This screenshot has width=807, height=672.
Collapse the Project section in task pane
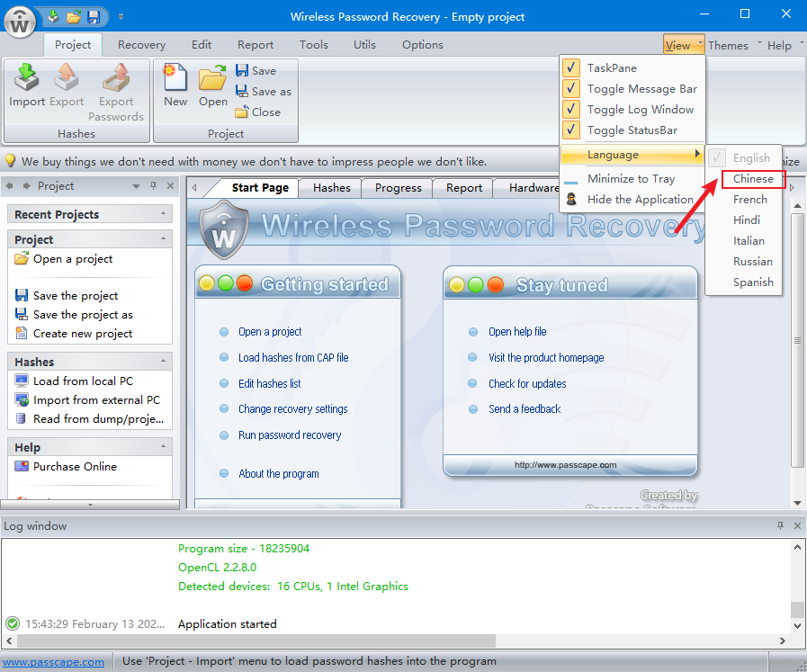pos(163,238)
